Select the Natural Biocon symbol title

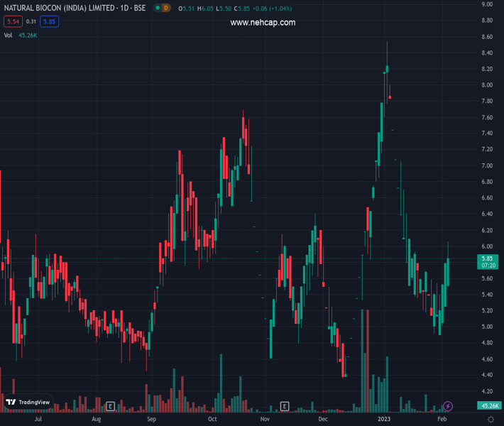pos(75,8)
